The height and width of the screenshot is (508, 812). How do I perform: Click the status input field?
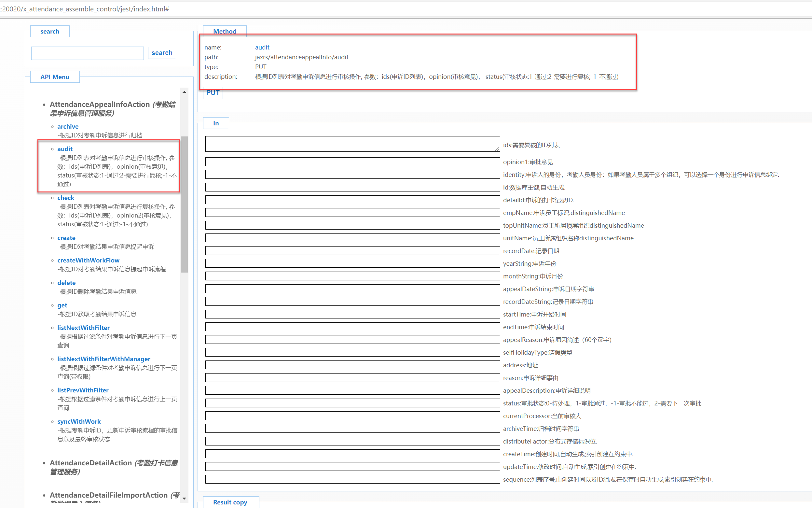[352, 403]
